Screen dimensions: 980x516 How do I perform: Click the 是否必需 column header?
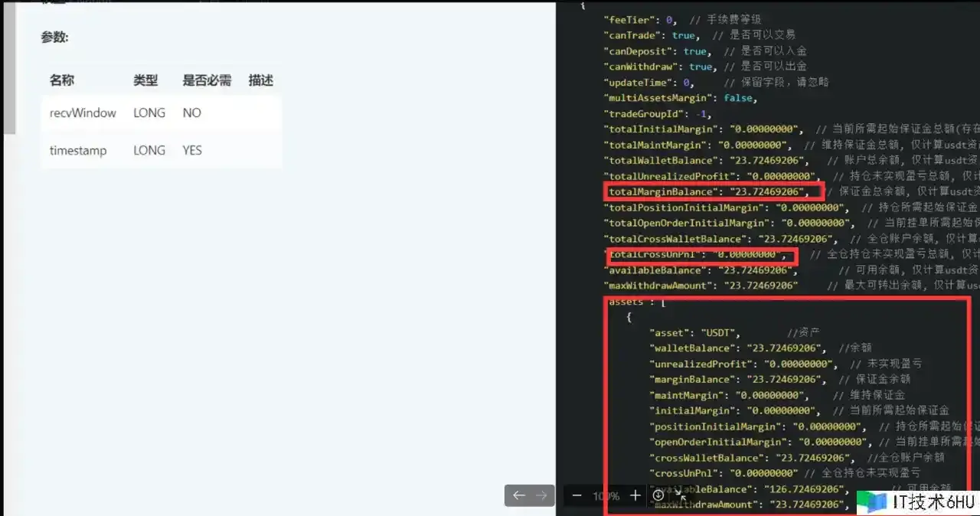tap(207, 80)
